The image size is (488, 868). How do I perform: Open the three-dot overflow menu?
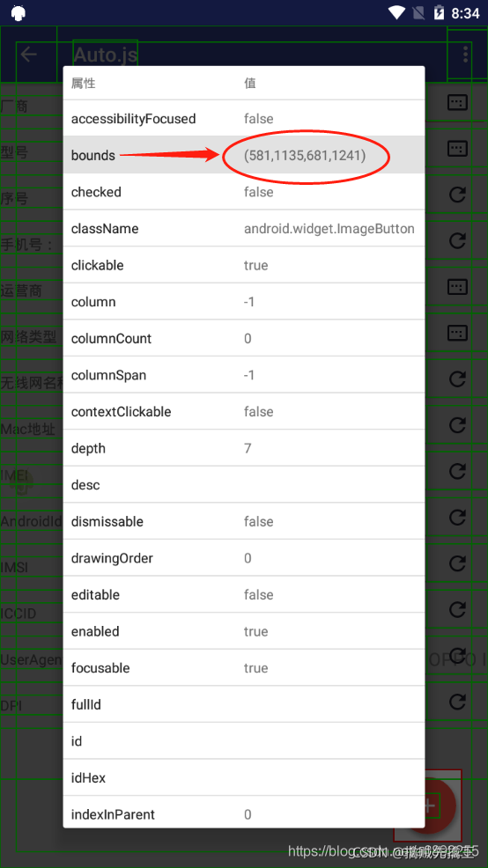(465, 54)
